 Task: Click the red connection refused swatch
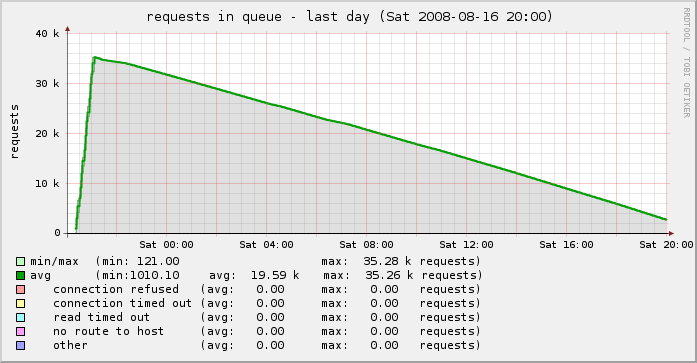[x=20, y=289]
